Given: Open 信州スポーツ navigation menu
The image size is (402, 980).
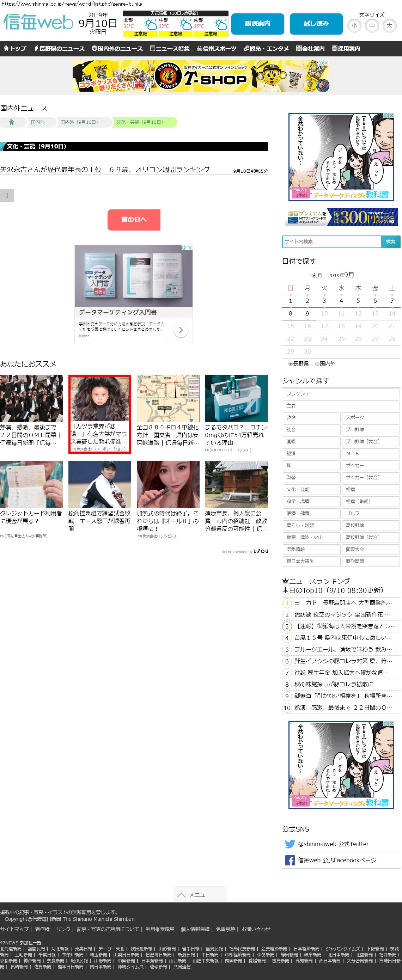Looking at the screenshot, I should 217,49.
